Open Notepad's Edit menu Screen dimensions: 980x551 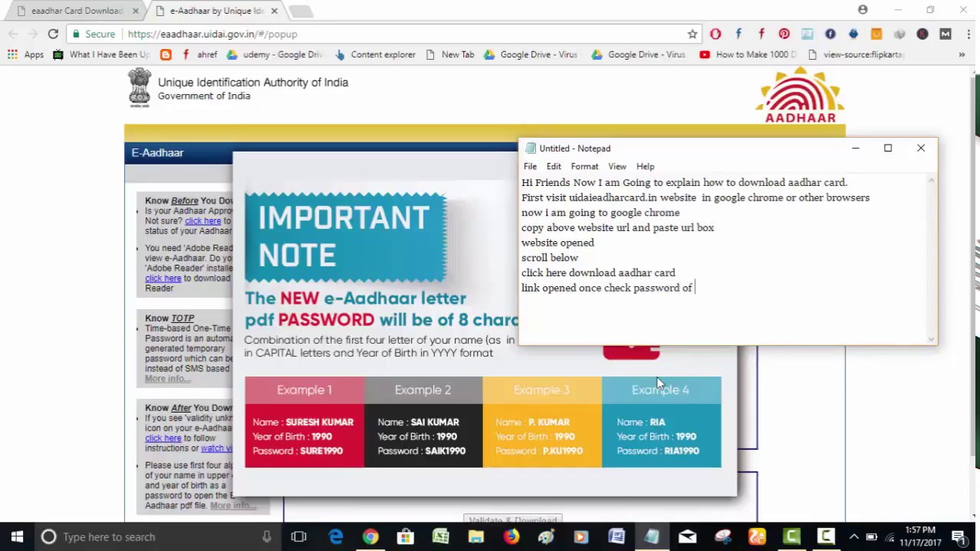point(554,166)
